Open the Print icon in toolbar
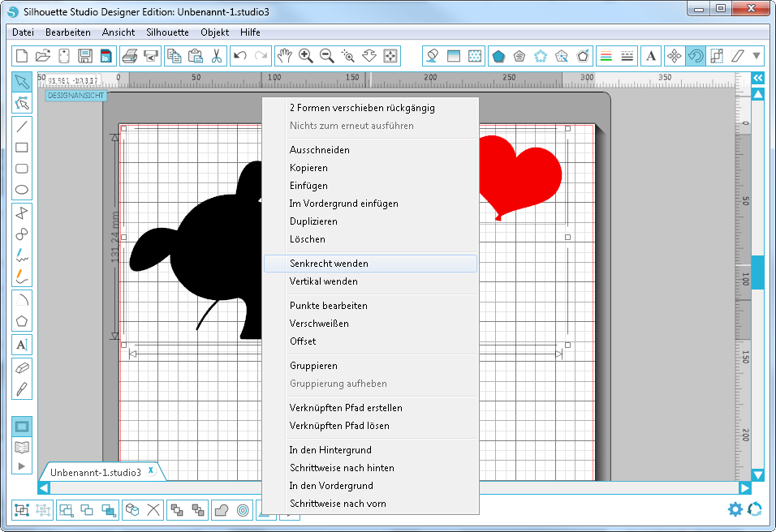 coord(129,56)
